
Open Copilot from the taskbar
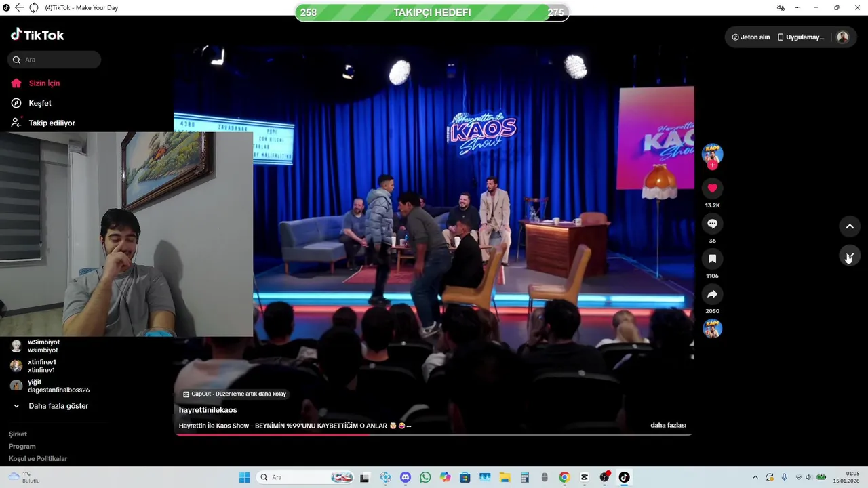pos(445,477)
